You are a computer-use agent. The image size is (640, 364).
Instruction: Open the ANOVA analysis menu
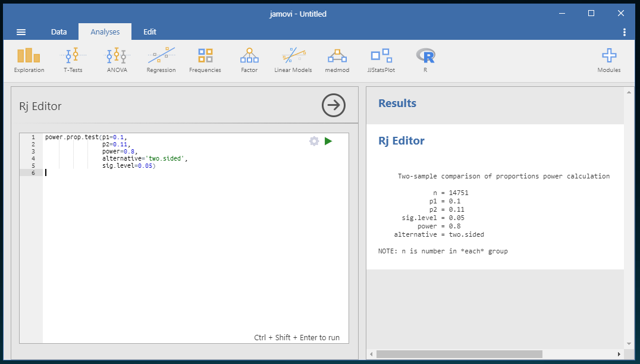[117, 61]
